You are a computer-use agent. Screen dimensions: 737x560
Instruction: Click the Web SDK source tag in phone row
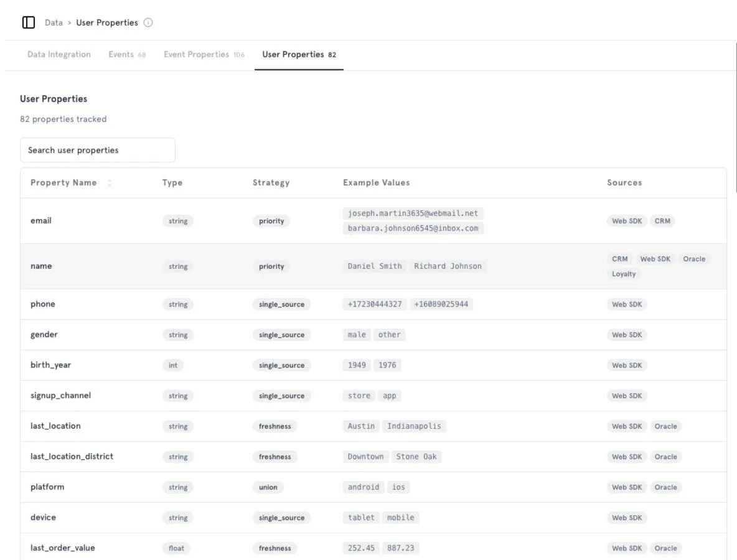pos(627,304)
